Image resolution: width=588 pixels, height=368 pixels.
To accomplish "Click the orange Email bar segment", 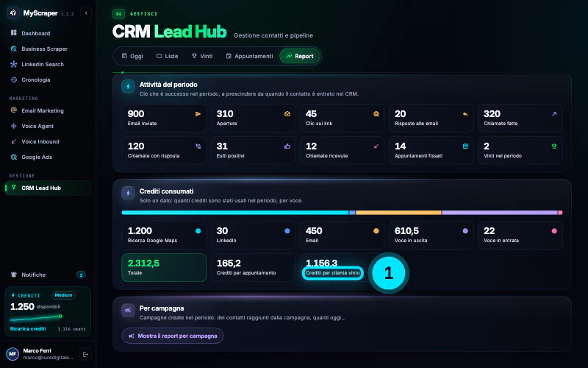I will point(398,213).
